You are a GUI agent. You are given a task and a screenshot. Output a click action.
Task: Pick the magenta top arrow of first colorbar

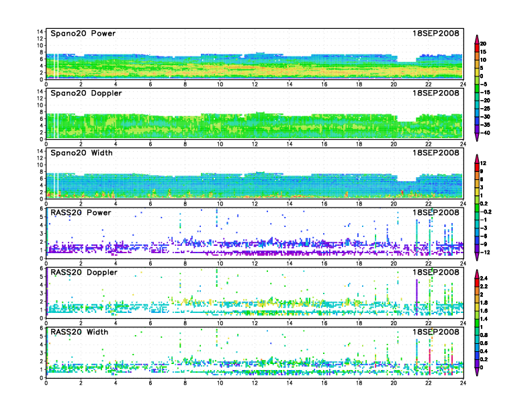pyautogui.click(x=477, y=39)
